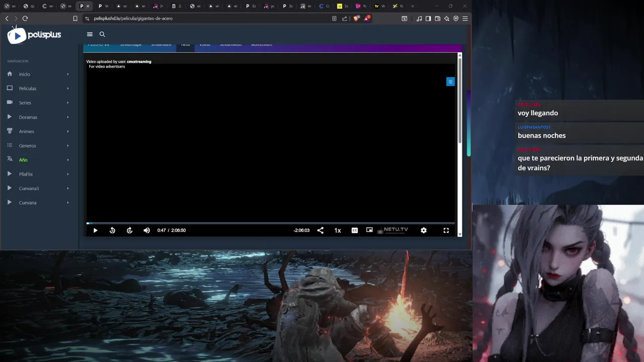
Task: Click the home icon beside Inicio
Action: (x=10, y=74)
